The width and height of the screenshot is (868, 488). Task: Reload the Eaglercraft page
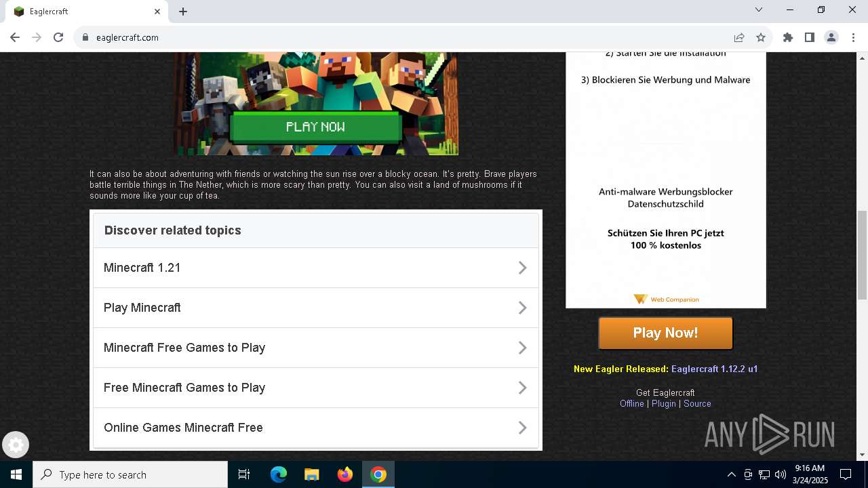point(58,37)
